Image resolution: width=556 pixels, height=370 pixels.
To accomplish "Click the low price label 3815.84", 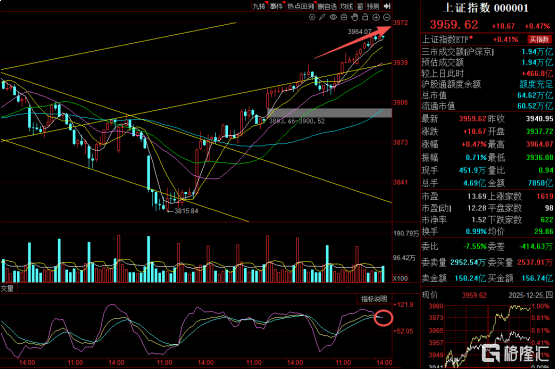I will (186, 211).
